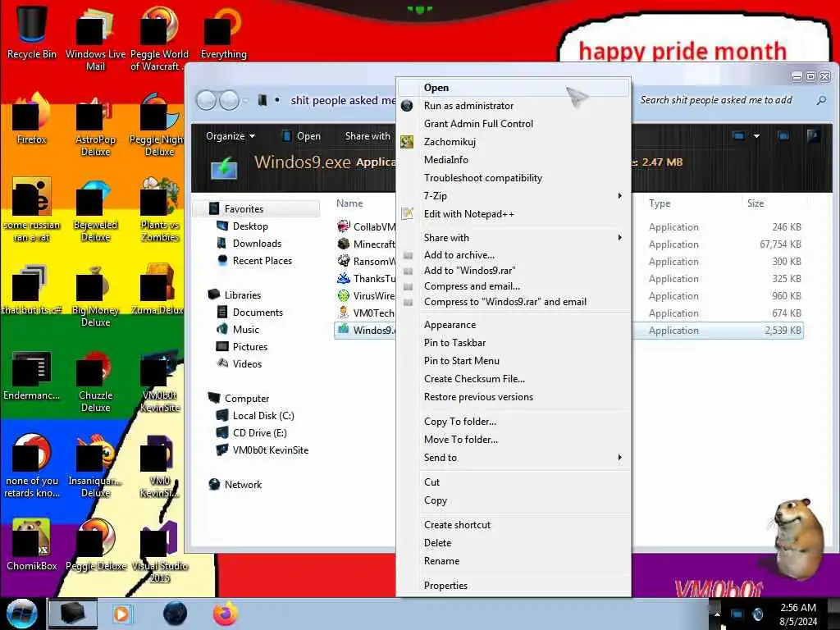The width and height of the screenshot is (840, 630).
Task: Open the Bejeweled Deluxe desktop icon
Action: pyautogui.click(x=95, y=211)
